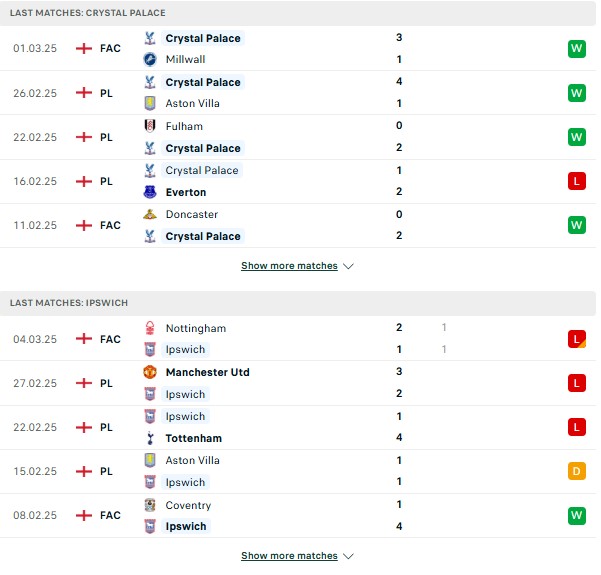Click the Coventry club crest
Screen dimensions: 601x575
click(x=150, y=505)
